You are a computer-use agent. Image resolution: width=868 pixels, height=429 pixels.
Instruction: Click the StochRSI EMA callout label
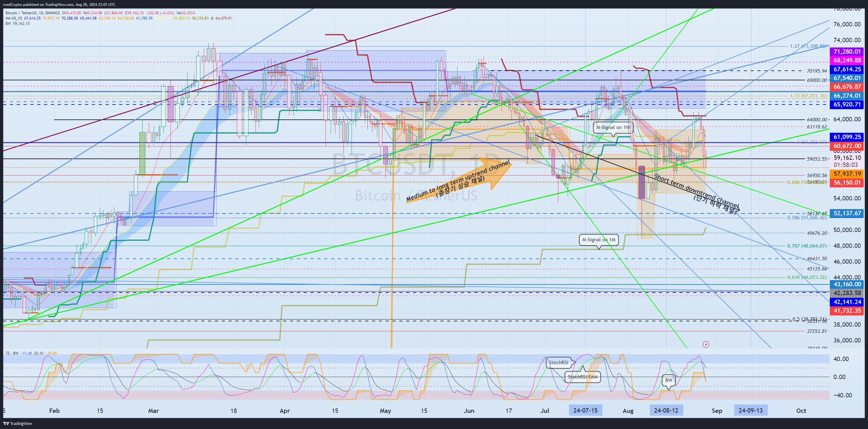583,377
